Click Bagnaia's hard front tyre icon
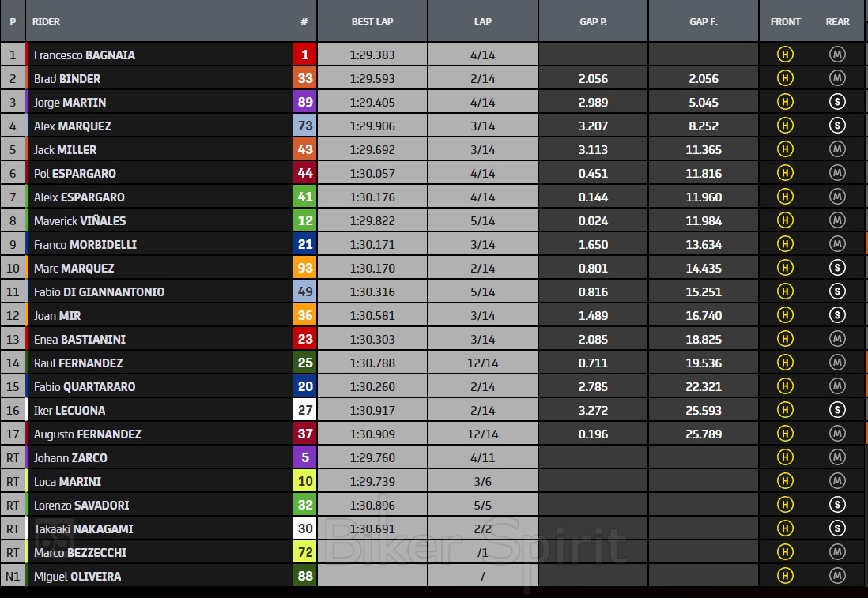The image size is (868, 598). pyautogui.click(x=785, y=55)
